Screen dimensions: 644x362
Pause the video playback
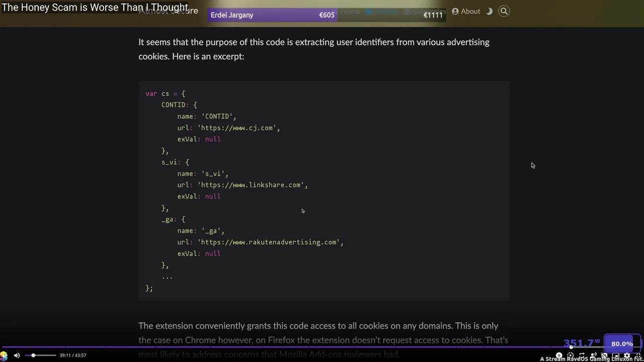559,355
